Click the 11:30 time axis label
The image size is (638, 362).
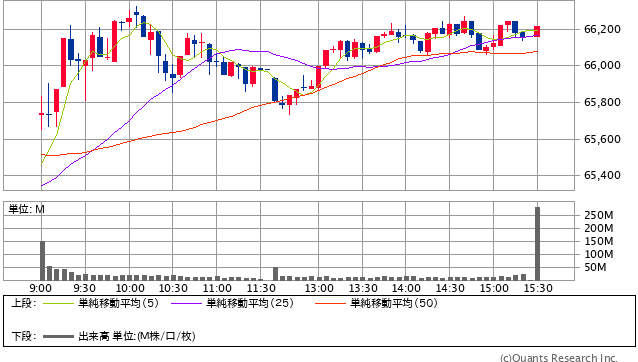[x=261, y=288]
